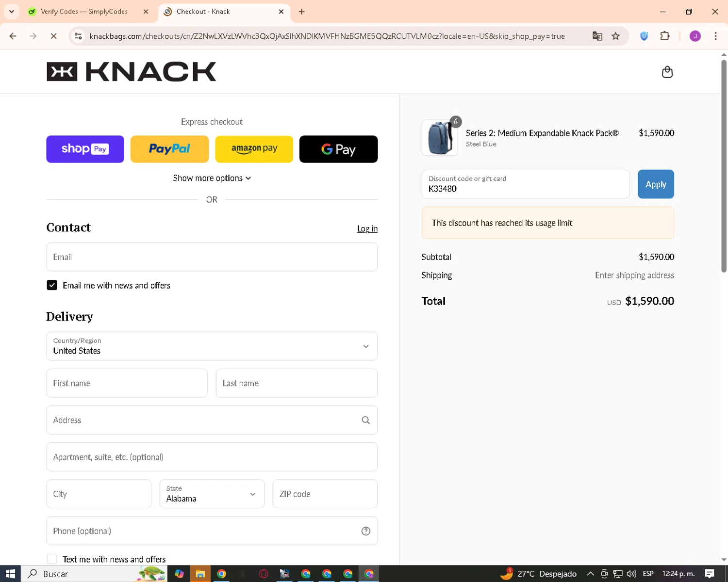This screenshot has height=582, width=728.
Task: Open the Chrome three-dot menu
Action: click(x=715, y=36)
